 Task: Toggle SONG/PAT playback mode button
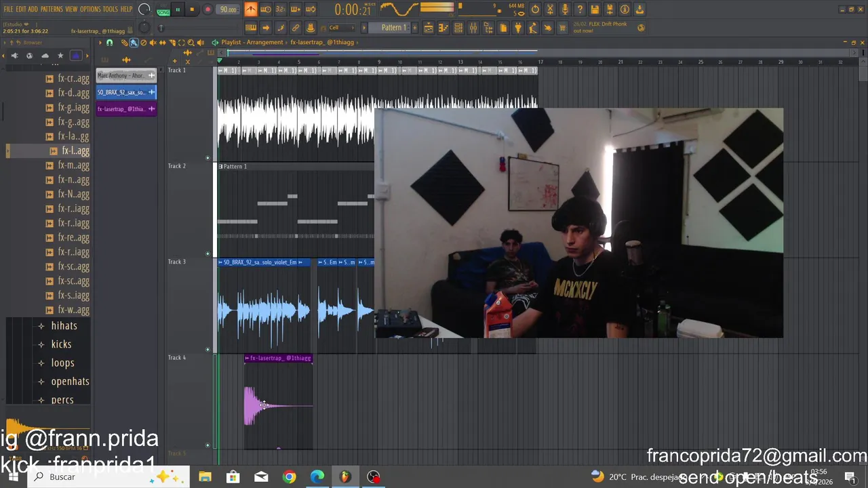[x=163, y=9]
